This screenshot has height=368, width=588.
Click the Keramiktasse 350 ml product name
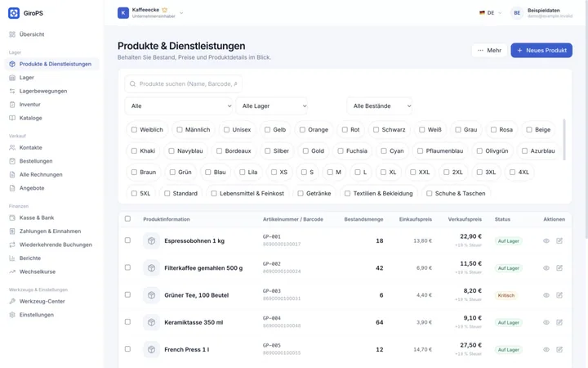[x=194, y=322]
